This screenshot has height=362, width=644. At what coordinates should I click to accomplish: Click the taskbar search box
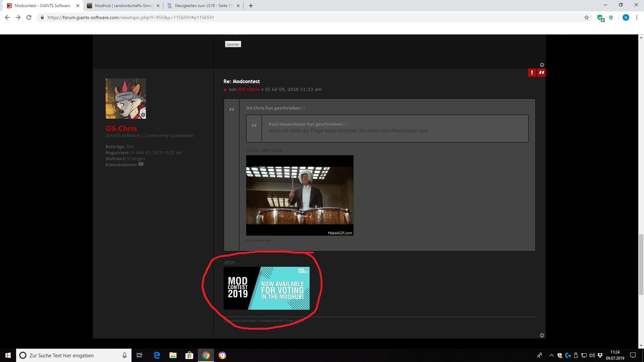74,355
